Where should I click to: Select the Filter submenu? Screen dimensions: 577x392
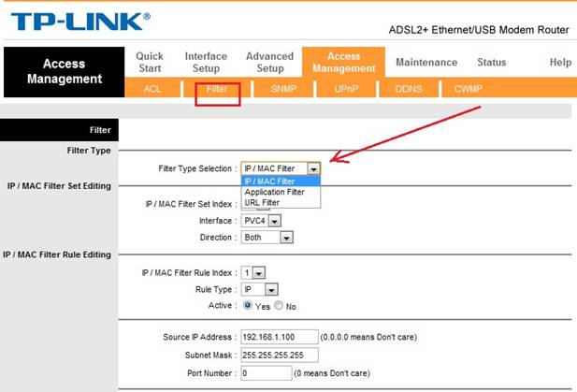(217, 88)
